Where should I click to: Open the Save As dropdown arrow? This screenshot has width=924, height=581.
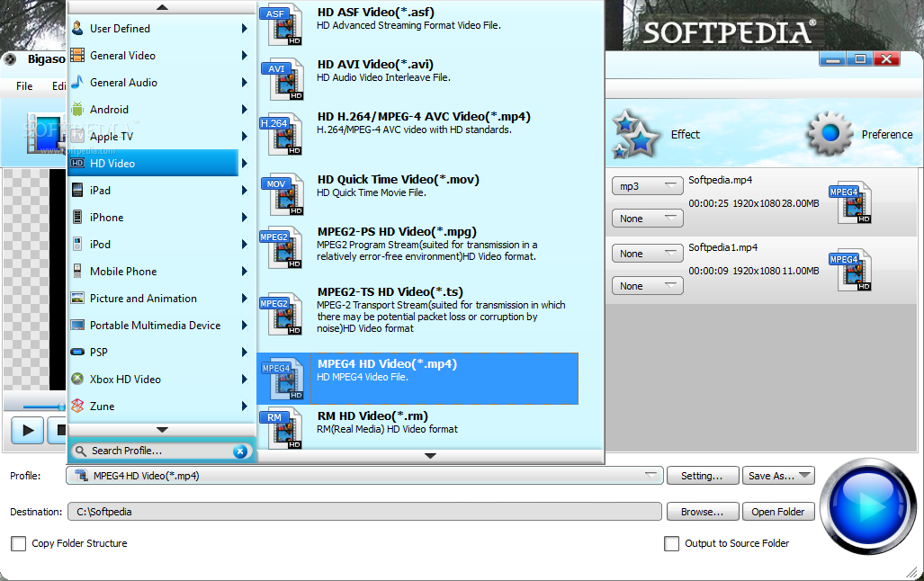[x=805, y=475]
